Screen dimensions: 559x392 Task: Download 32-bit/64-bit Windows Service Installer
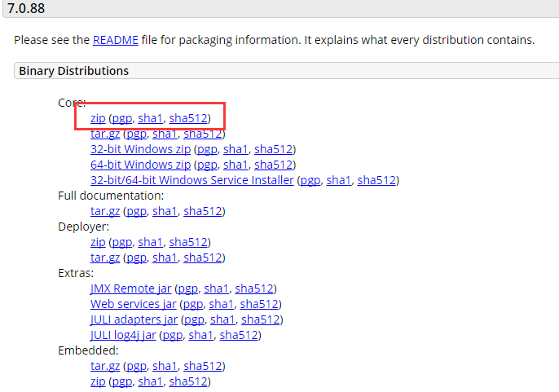coord(192,180)
